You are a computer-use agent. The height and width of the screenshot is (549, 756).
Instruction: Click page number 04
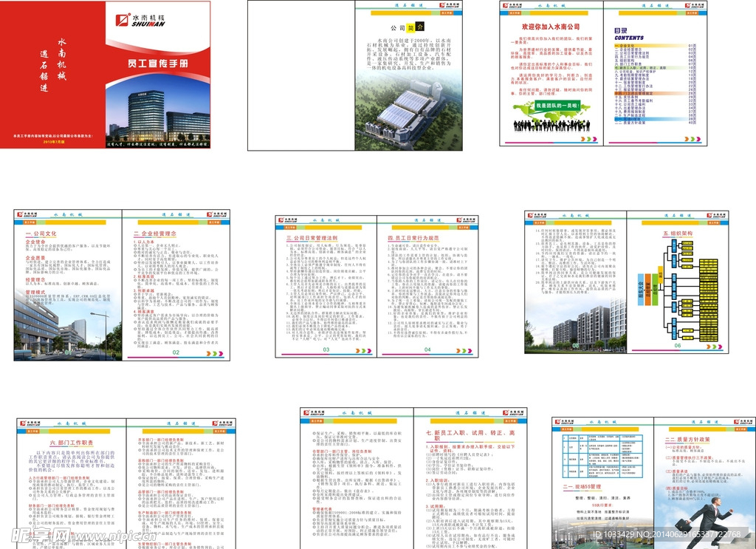coord(427,349)
